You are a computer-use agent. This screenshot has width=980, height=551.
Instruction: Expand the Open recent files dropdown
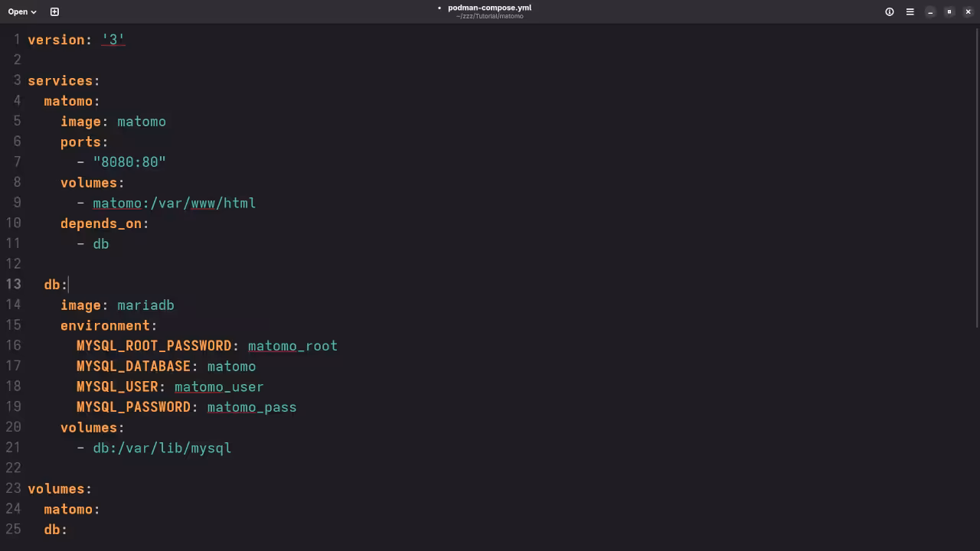click(x=22, y=11)
